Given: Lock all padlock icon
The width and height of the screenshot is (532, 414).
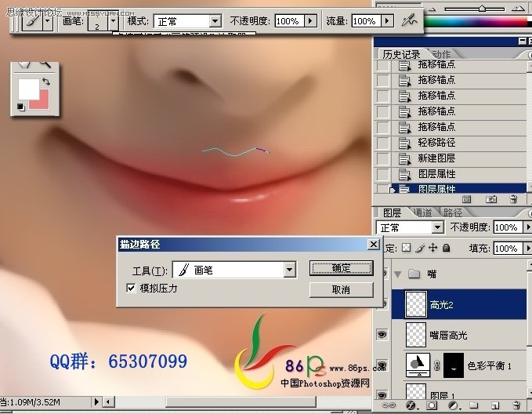Looking at the screenshot, I should pyautogui.click(x=447, y=248).
